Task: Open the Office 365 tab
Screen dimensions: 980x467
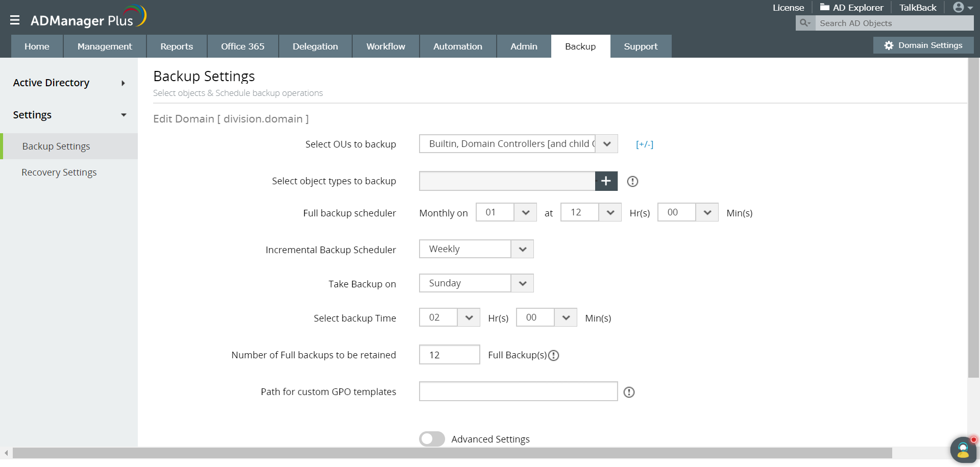Action: [x=242, y=46]
